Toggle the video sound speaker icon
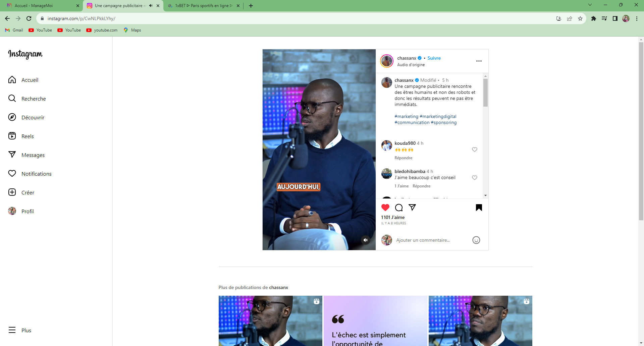 pyautogui.click(x=366, y=240)
